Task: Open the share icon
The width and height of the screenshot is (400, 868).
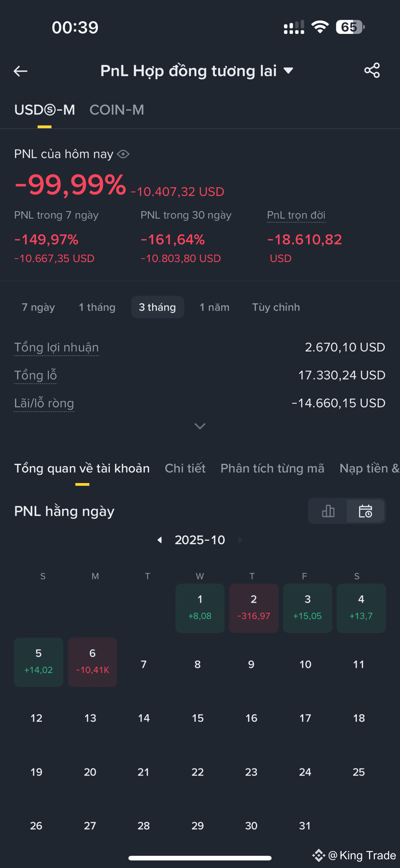Action: [372, 71]
